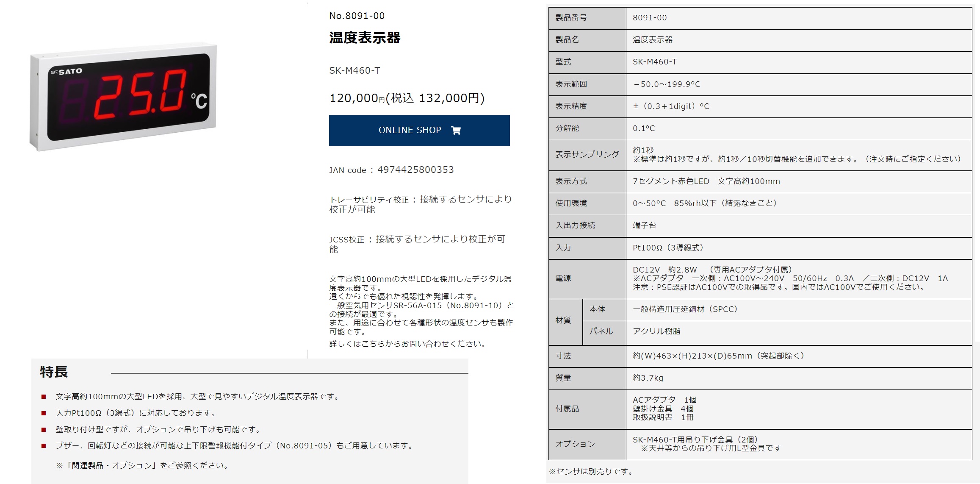Select the 7セグメント赤色LED display method value
This screenshot has height=484, width=980.
tap(706, 181)
